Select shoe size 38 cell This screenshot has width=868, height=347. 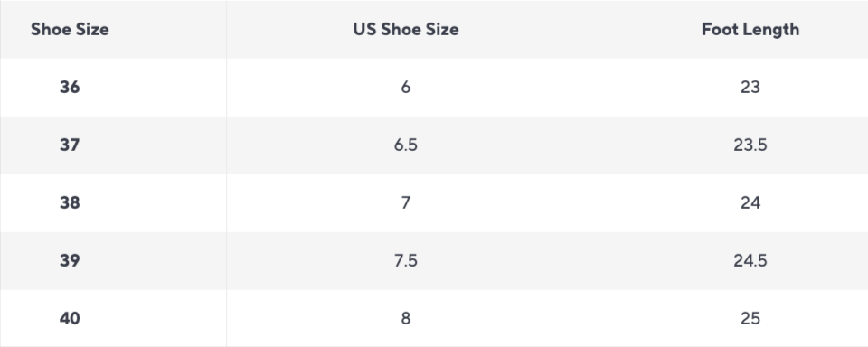coord(70,202)
